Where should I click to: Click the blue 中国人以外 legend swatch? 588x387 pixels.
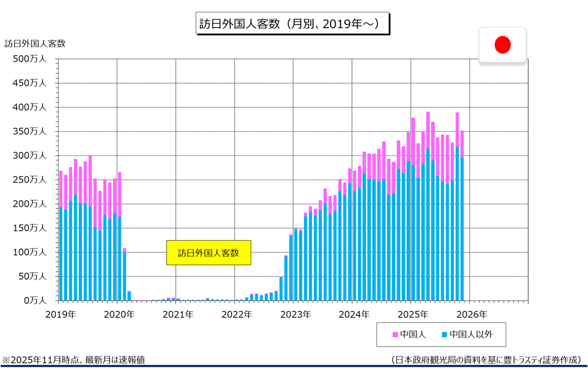coord(444,334)
